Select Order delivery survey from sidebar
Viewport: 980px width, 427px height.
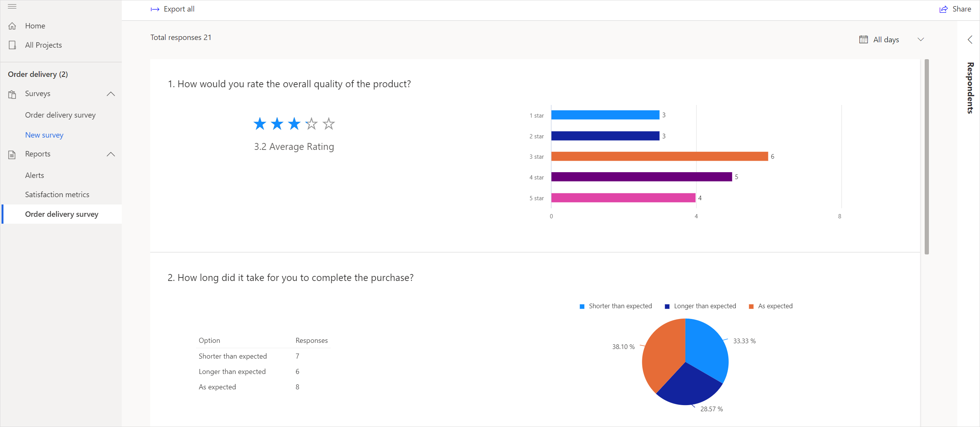[x=61, y=214]
